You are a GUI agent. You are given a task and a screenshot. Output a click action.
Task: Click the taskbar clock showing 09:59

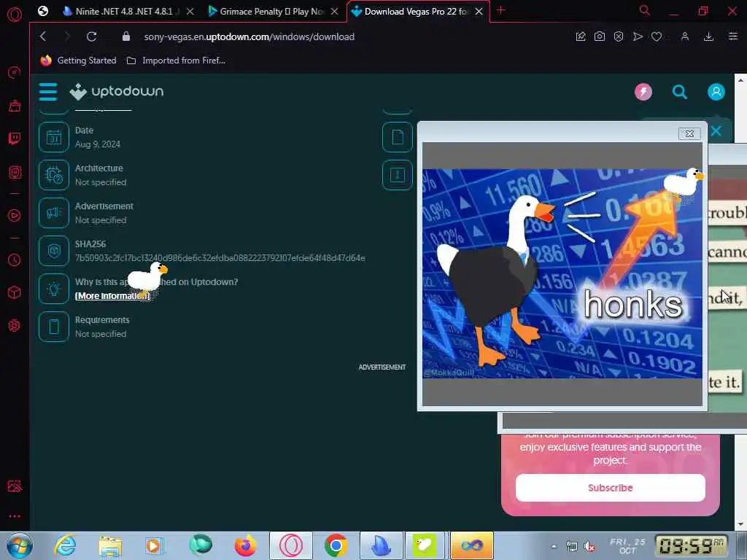[692, 545]
